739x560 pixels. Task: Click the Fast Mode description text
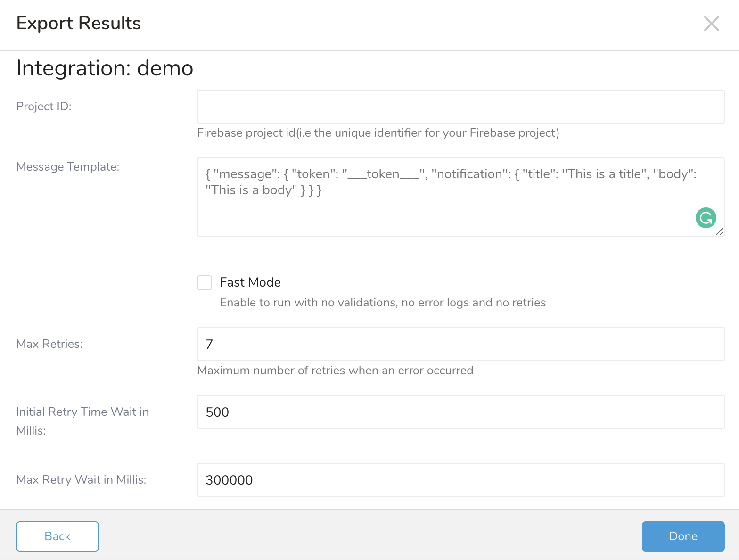tap(383, 303)
